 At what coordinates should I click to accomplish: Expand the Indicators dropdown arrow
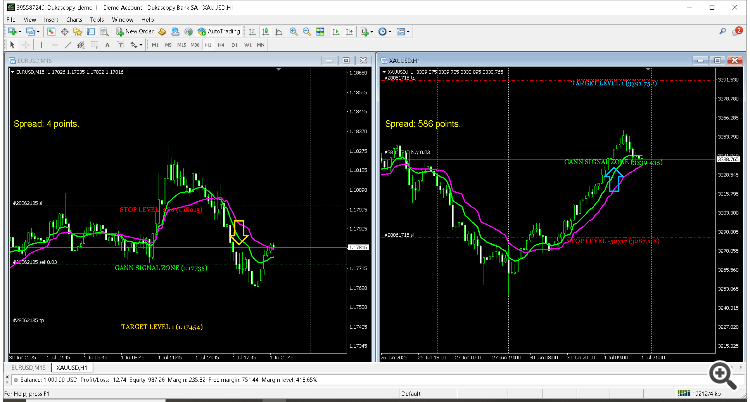[372, 32]
